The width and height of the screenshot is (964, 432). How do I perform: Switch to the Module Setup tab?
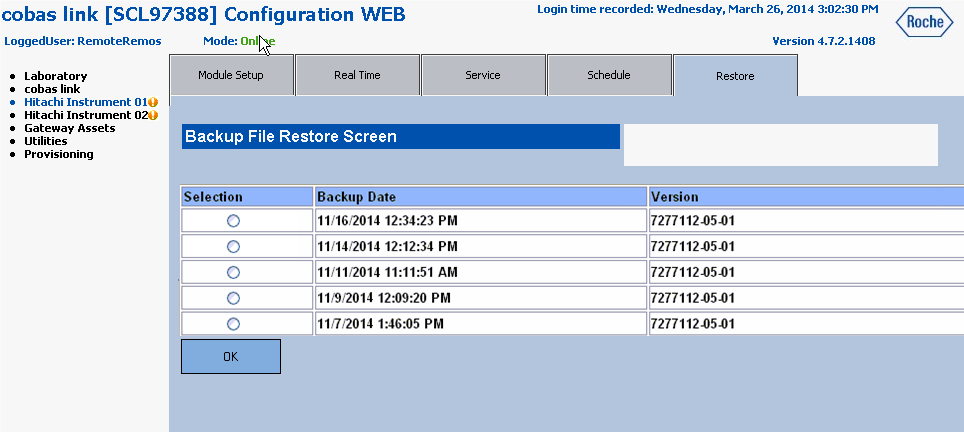point(231,75)
